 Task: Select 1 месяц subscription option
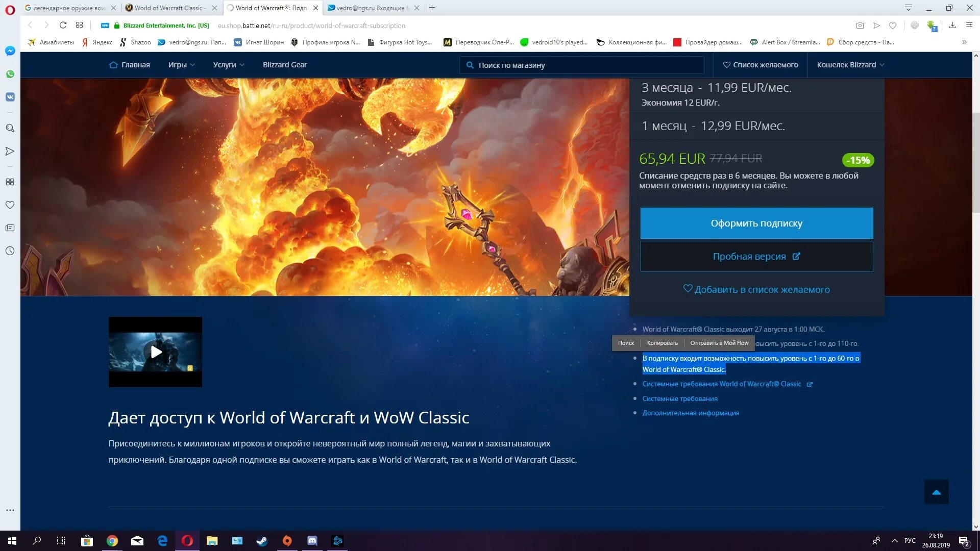[x=756, y=126]
